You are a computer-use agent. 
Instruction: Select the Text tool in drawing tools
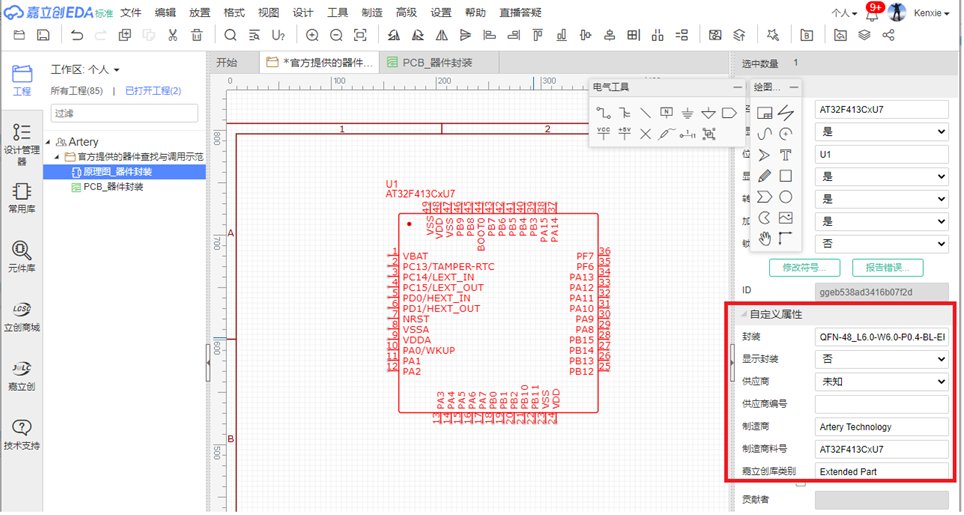pyautogui.click(x=786, y=155)
